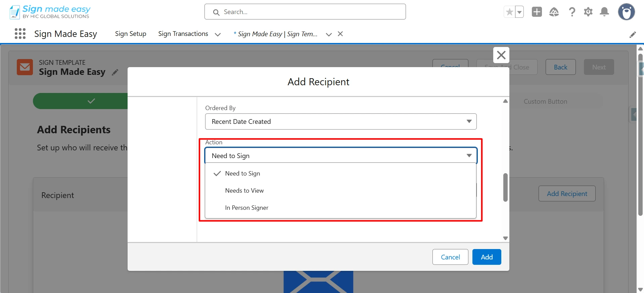The width and height of the screenshot is (644, 293).
Task: Expand the chevron beside Sign Tem... tab
Action: click(329, 34)
